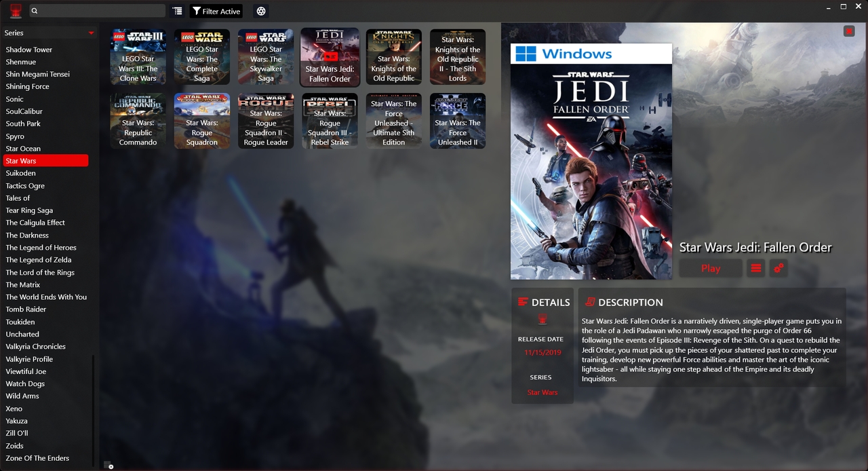Close the game details panel with red X
The height and width of the screenshot is (471, 868).
coord(849,31)
